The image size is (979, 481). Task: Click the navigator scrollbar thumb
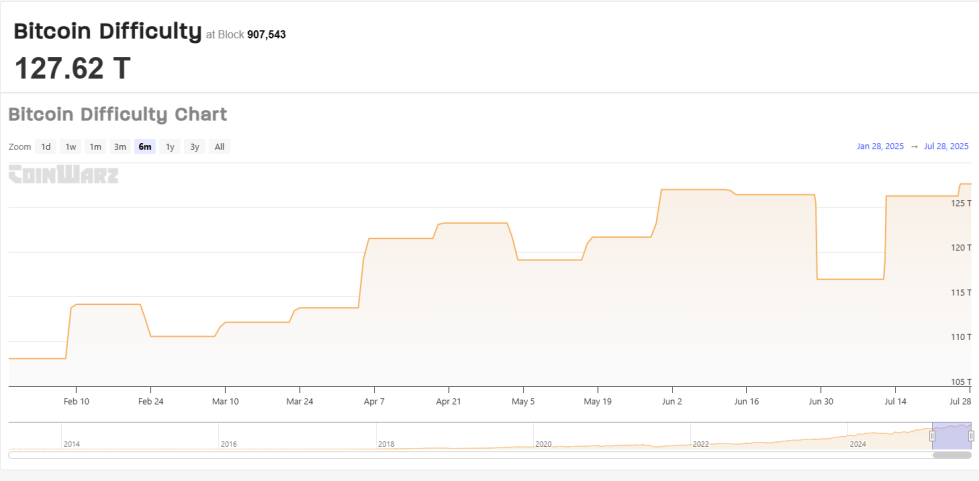pyautogui.click(x=951, y=455)
